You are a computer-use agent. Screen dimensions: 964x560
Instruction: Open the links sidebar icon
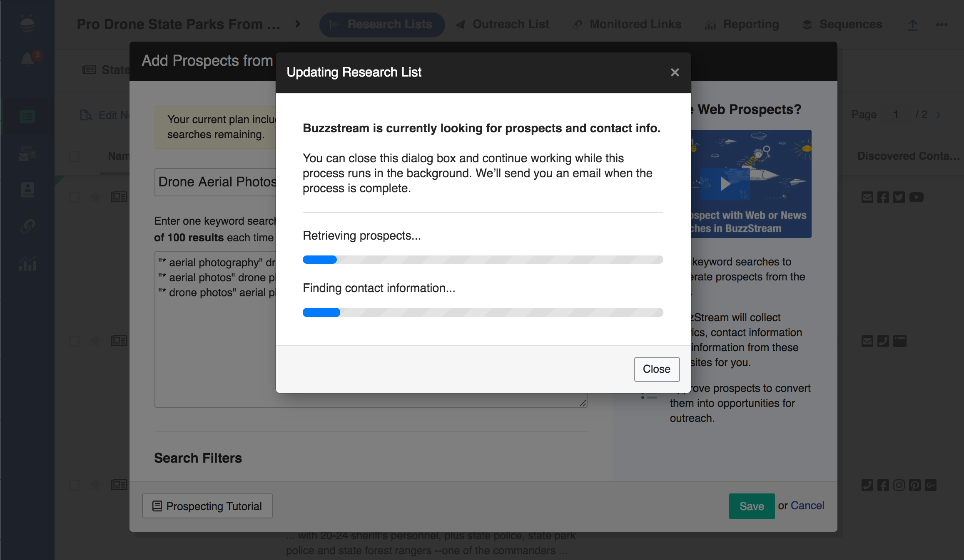point(27,226)
